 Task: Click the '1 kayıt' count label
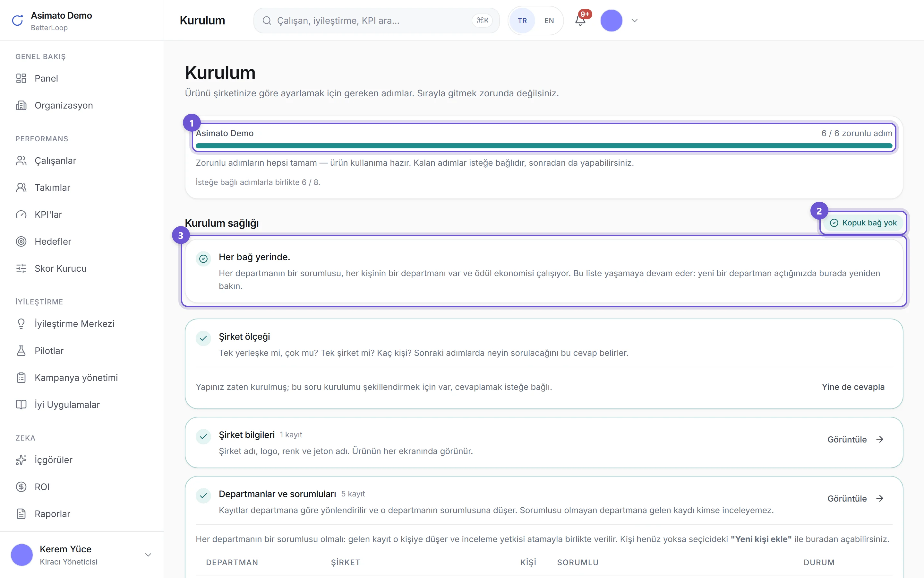[x=291, y=435]
